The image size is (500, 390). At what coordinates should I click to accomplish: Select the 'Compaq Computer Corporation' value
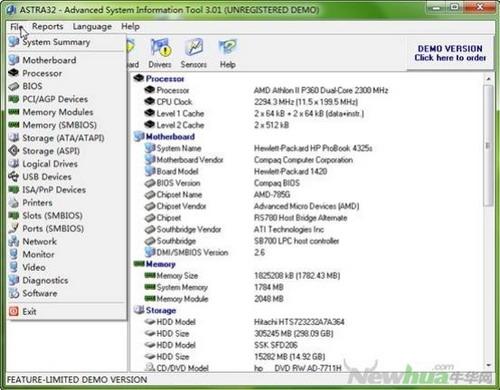click(303, 160)
